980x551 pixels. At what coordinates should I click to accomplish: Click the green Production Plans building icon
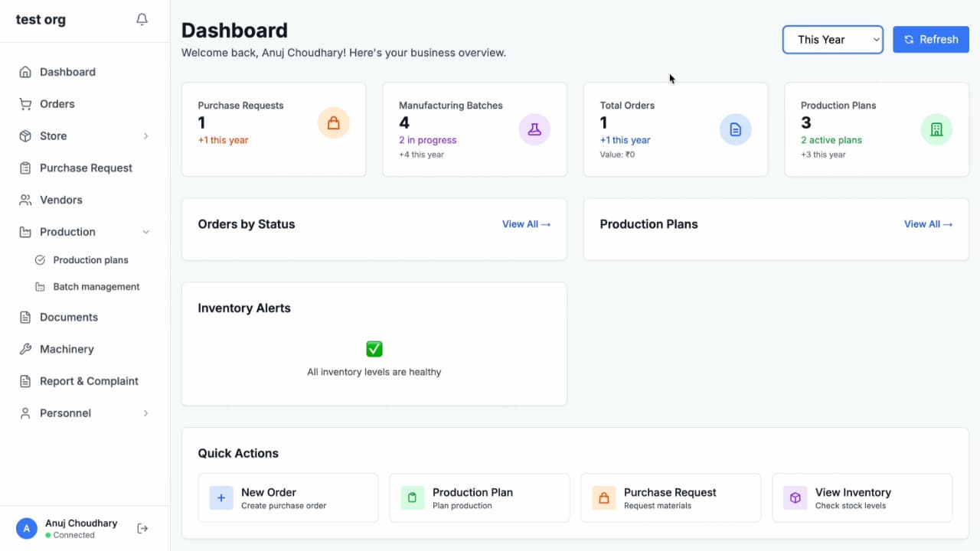click(936, 129)
